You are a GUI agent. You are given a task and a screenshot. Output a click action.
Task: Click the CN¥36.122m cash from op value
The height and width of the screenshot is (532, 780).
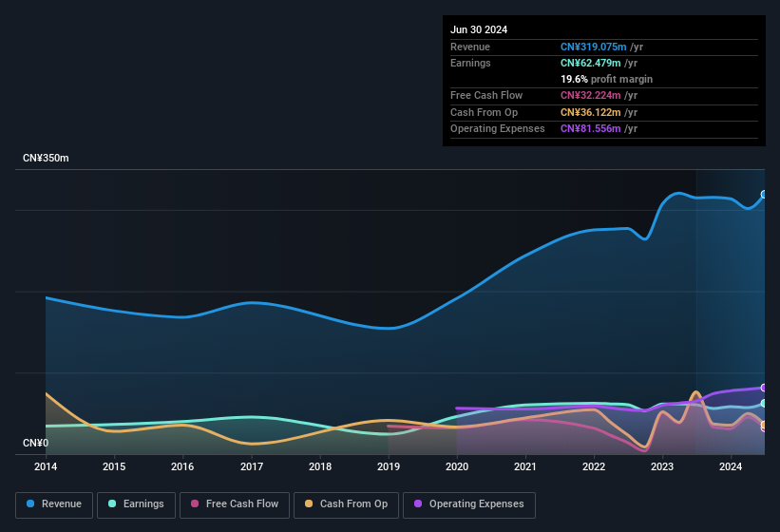(x=591, y=112)
